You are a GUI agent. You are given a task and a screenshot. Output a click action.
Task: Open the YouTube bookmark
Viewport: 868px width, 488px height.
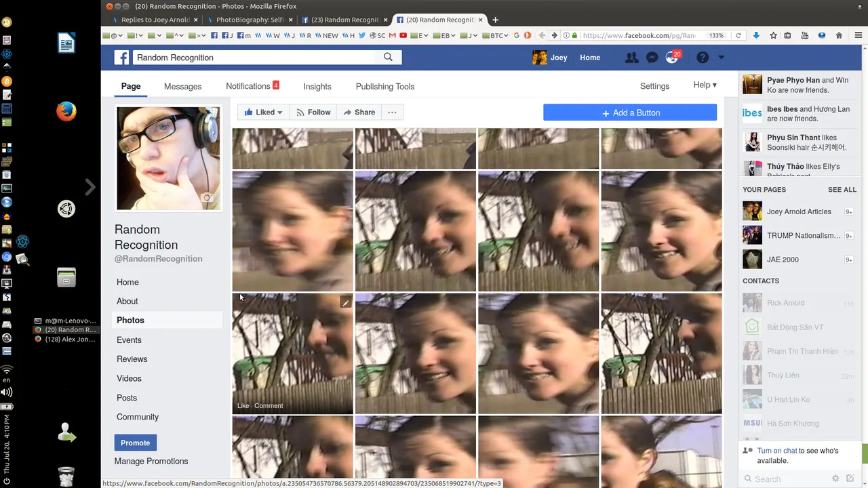(x=403, y=35)
